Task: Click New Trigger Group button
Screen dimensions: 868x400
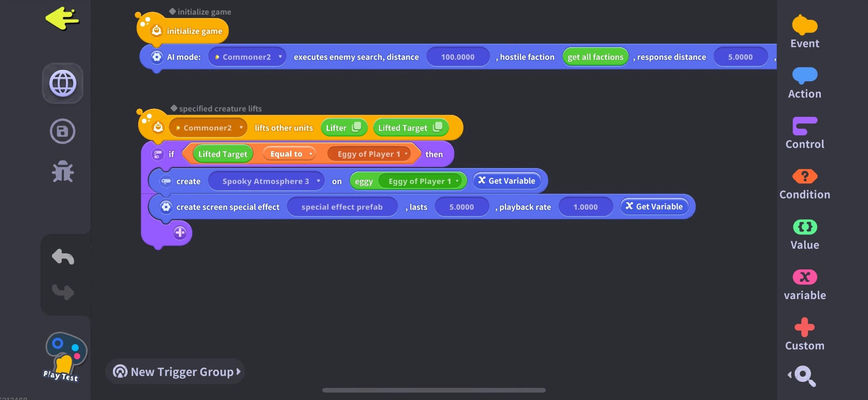Action: tap(175, 371)
